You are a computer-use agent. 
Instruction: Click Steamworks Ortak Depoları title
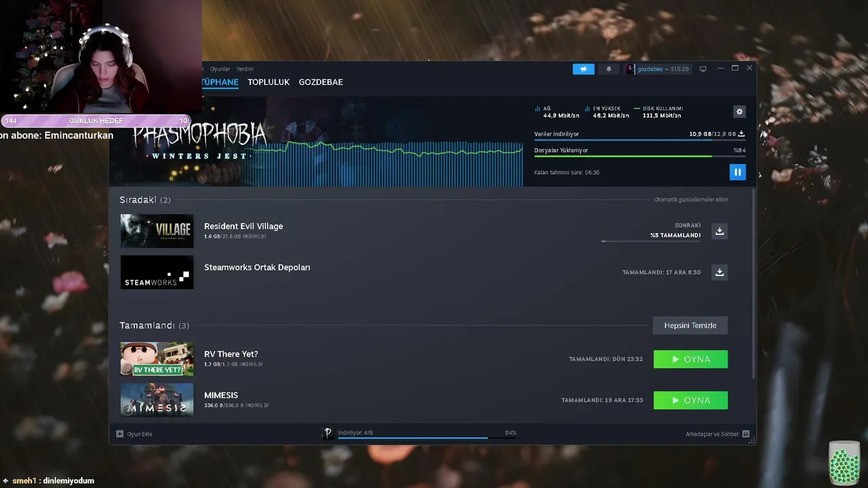[257, 267]
